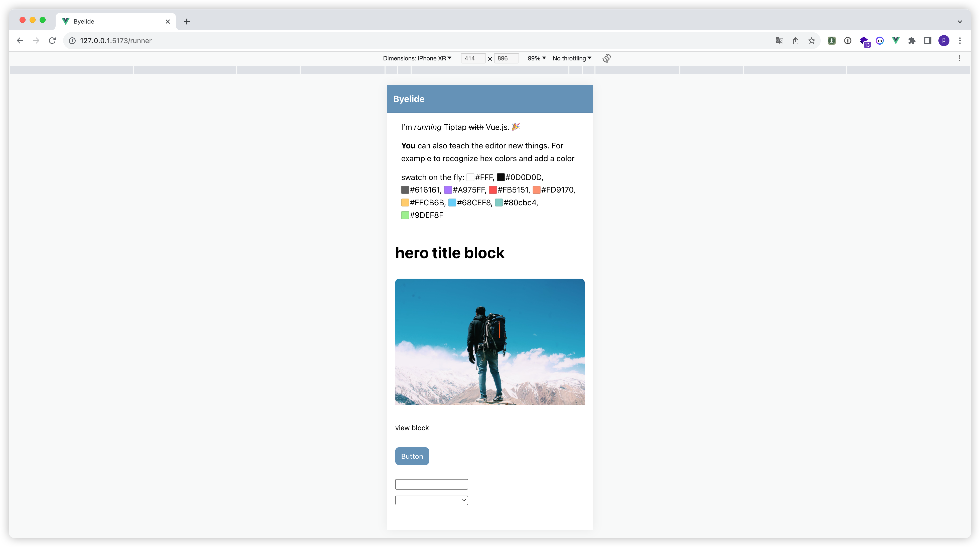Reload the page

(x=52, y=41)
